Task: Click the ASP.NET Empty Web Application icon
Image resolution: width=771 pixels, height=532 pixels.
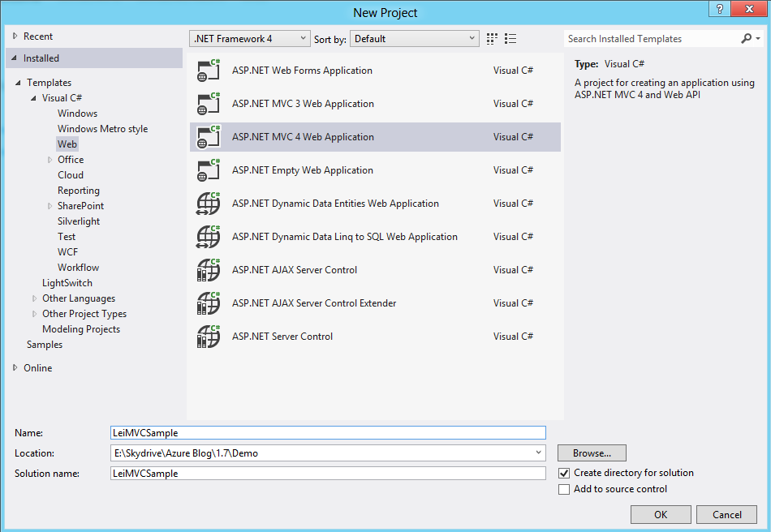Action: tap(208, 170)
